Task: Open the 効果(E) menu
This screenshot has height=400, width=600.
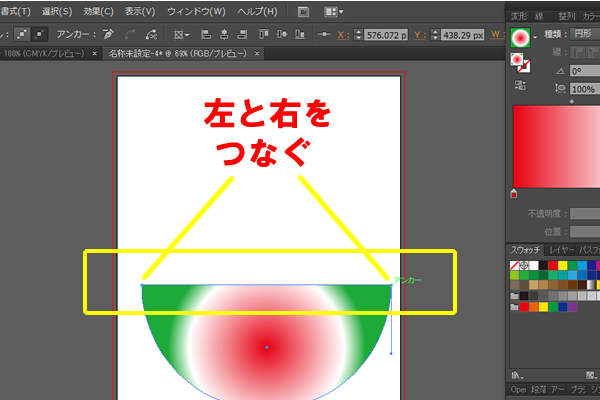Action: (98, 11)
